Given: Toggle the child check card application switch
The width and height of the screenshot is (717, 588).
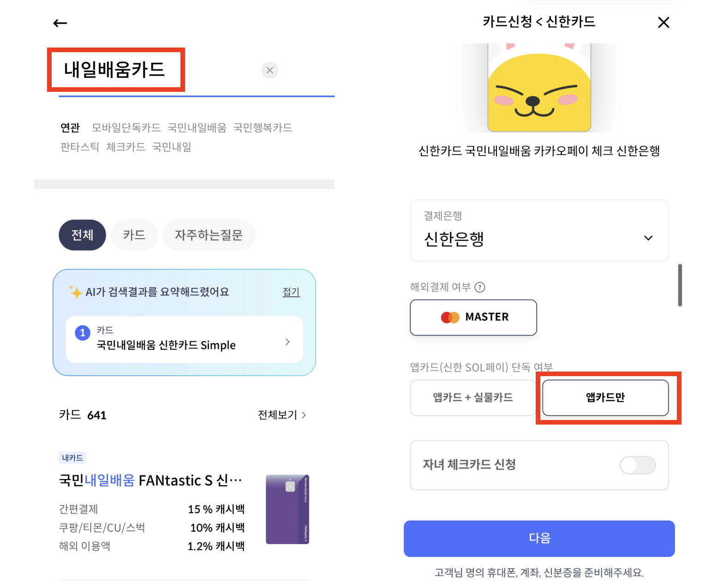Looking at the screenshot, I should point(637,465).
